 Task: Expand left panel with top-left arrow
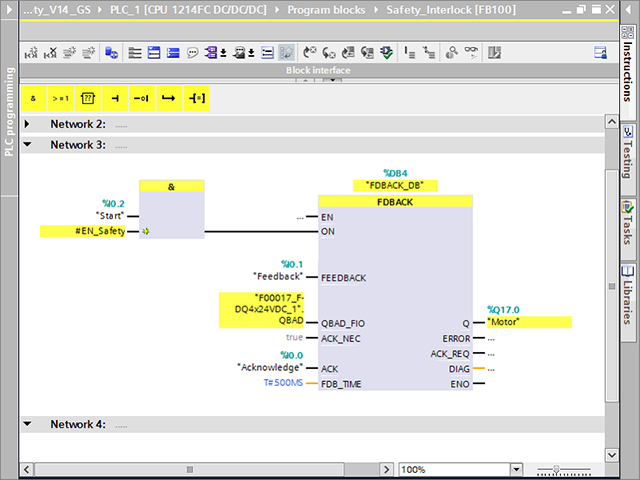9,9
